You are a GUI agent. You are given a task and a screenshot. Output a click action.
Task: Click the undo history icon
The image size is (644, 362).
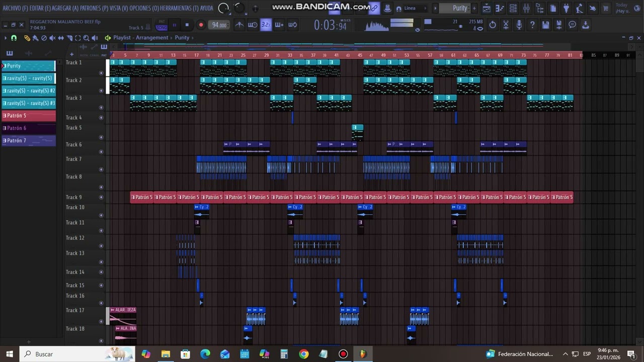click(x=493, y=25)
